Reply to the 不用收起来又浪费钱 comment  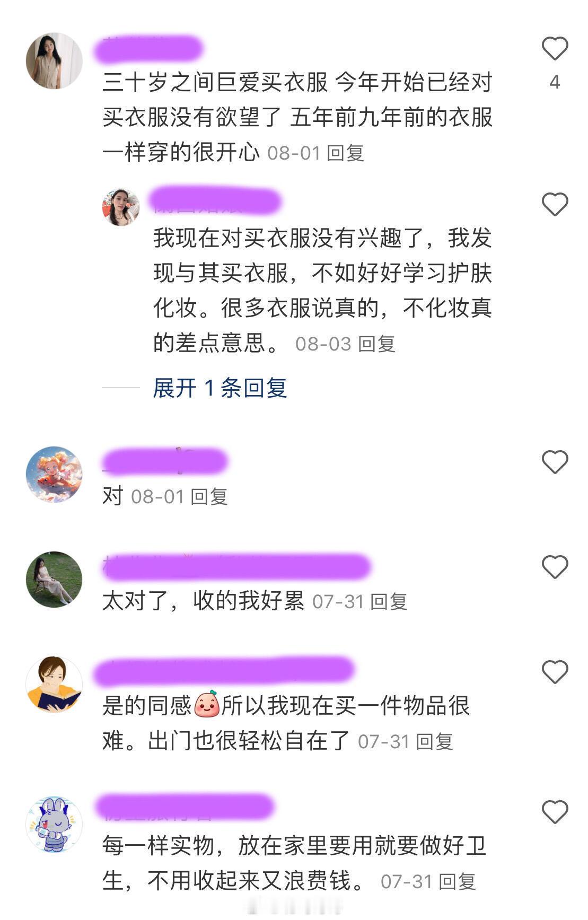click(457, 882)
